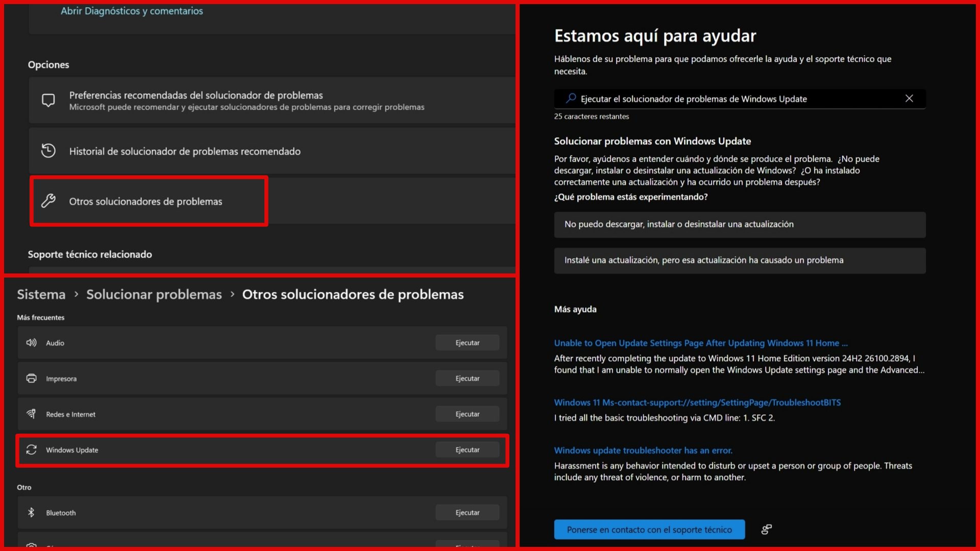Open the Diagnósticos y comentarios link

[132, 11]
